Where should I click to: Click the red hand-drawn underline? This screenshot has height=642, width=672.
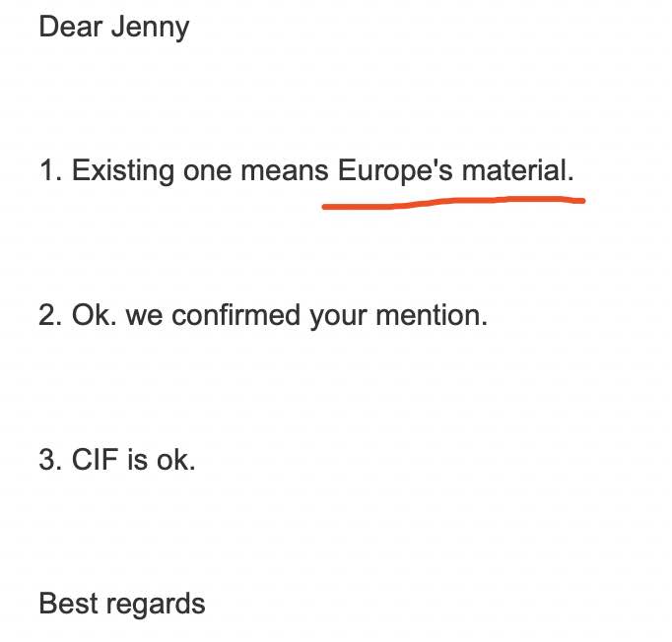[x=453, y=203]
